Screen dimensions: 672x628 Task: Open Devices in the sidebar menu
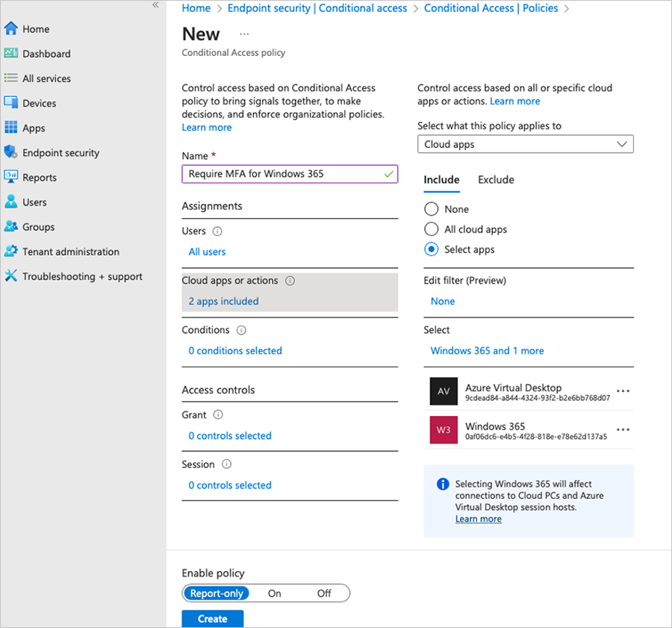coord(39,103)
